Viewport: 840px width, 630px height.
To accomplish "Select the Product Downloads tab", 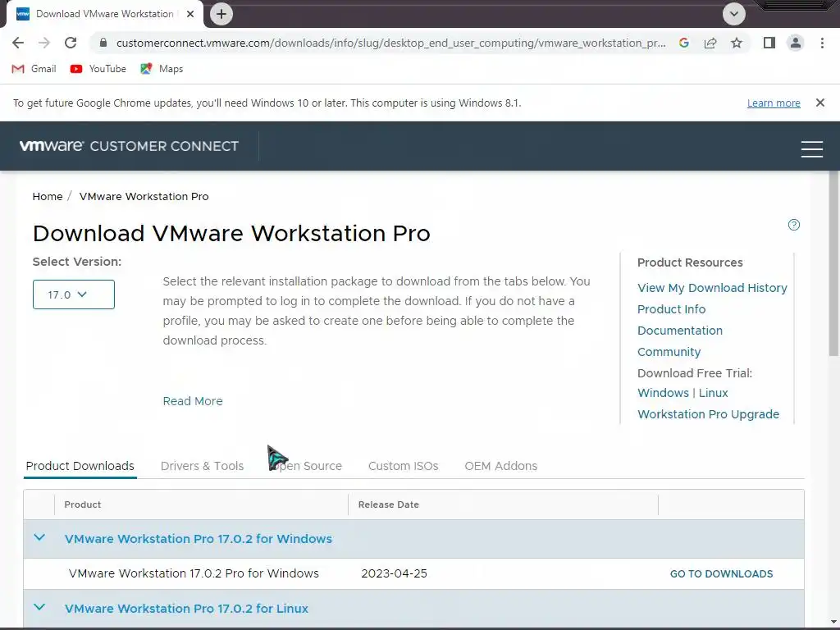I will coord(80,466).
